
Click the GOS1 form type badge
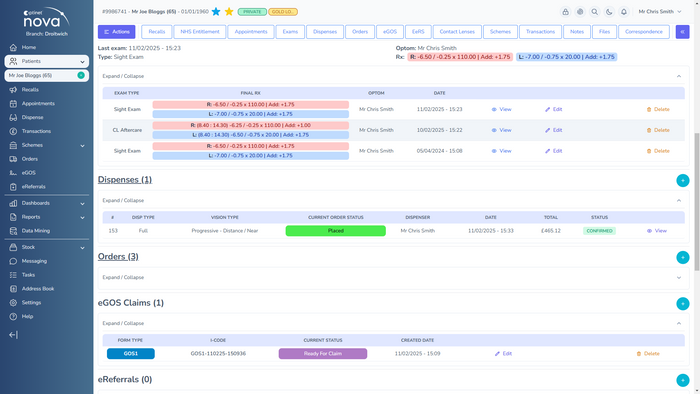pos(131,353)
